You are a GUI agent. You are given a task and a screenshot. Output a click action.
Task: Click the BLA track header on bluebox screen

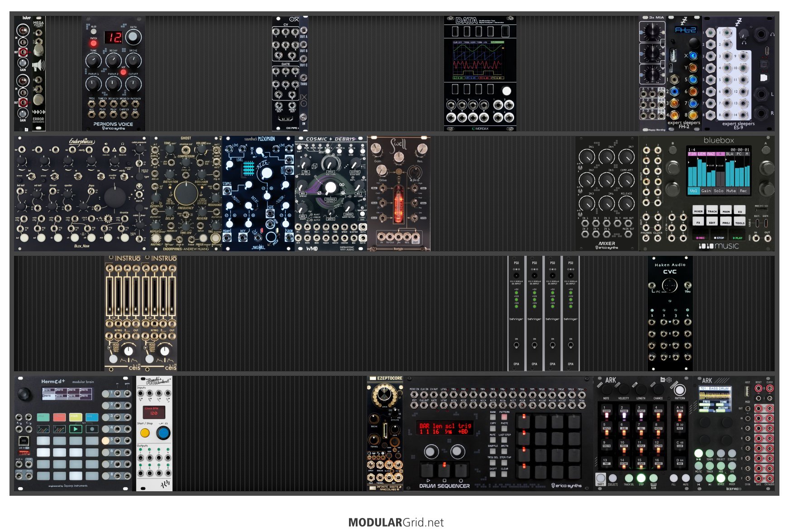pos(730,154)
